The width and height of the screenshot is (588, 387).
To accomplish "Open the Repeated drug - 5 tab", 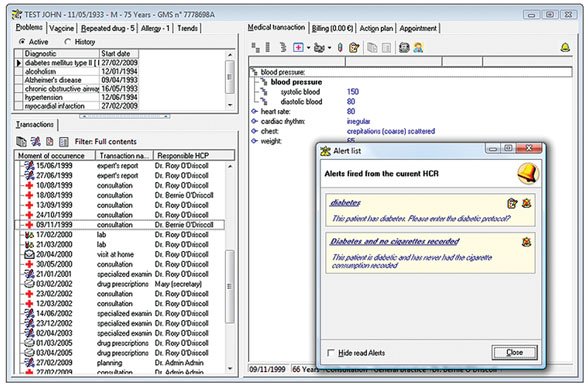I will pyautogui.click(x=108, y=28).
